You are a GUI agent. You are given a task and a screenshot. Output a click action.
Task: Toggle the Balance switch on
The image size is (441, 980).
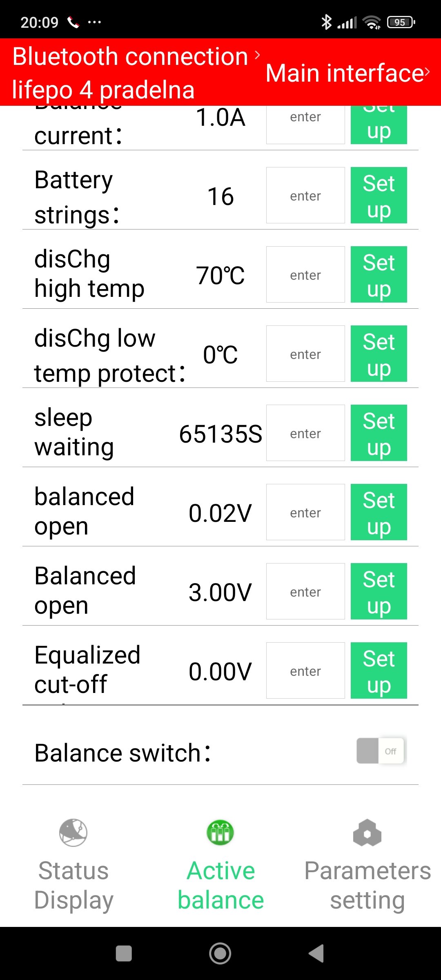[x=381, y=751]
